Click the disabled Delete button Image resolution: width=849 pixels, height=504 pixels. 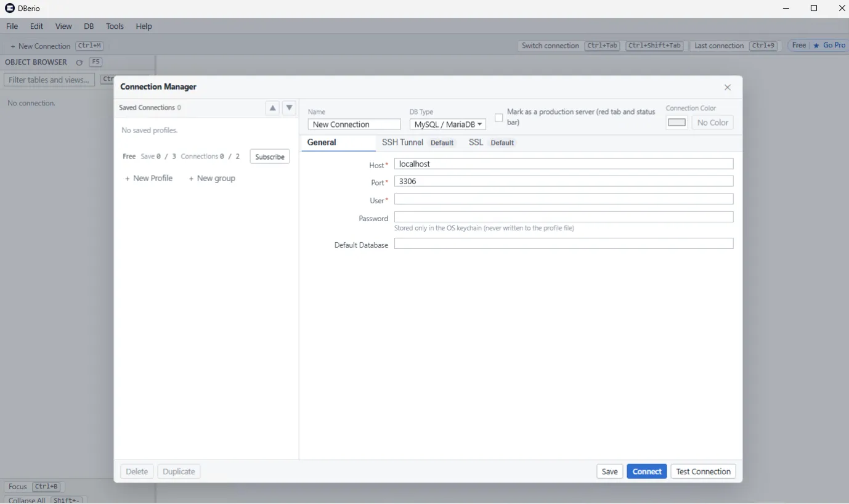click(137, 471)
